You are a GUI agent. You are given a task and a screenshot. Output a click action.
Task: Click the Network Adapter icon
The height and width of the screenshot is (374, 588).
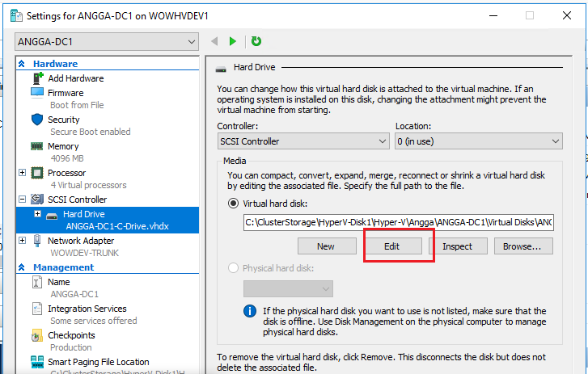pos(37,241)
